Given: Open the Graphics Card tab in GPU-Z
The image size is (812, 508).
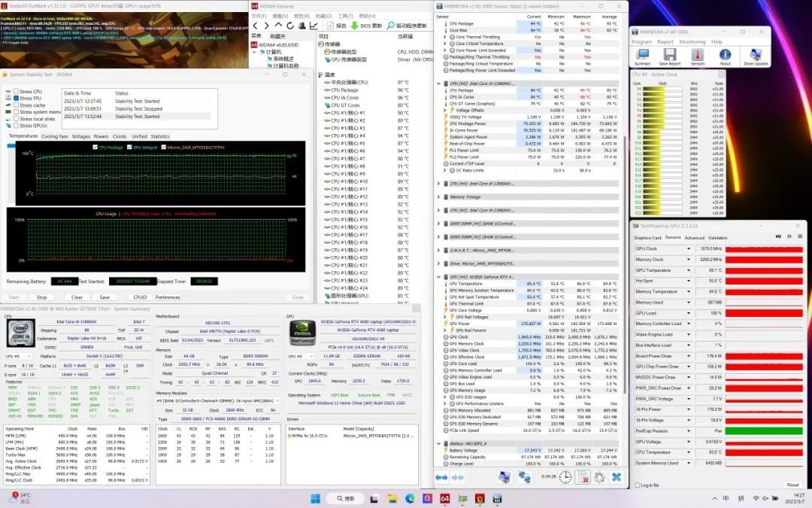Looking at the screenshot, I should coord(647,237).
